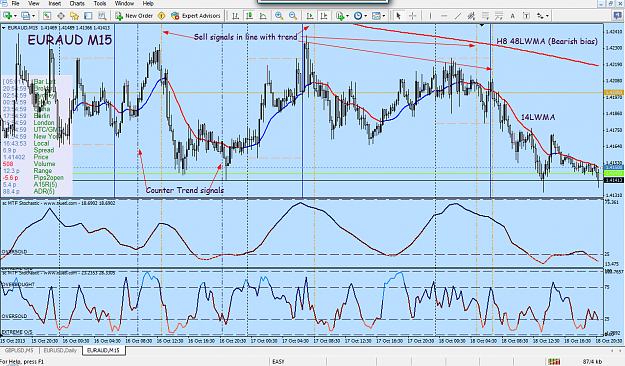Image resolution: width=625 pixels, height=366 pixels.
Task: Select 'H8 48LWMA (Bearish bias)' chart label
Action: point(547,41)
